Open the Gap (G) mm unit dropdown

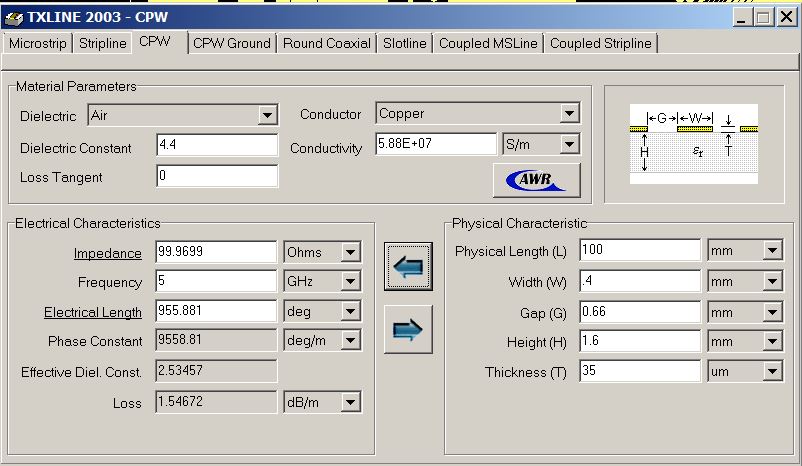(x=772, y=312)
